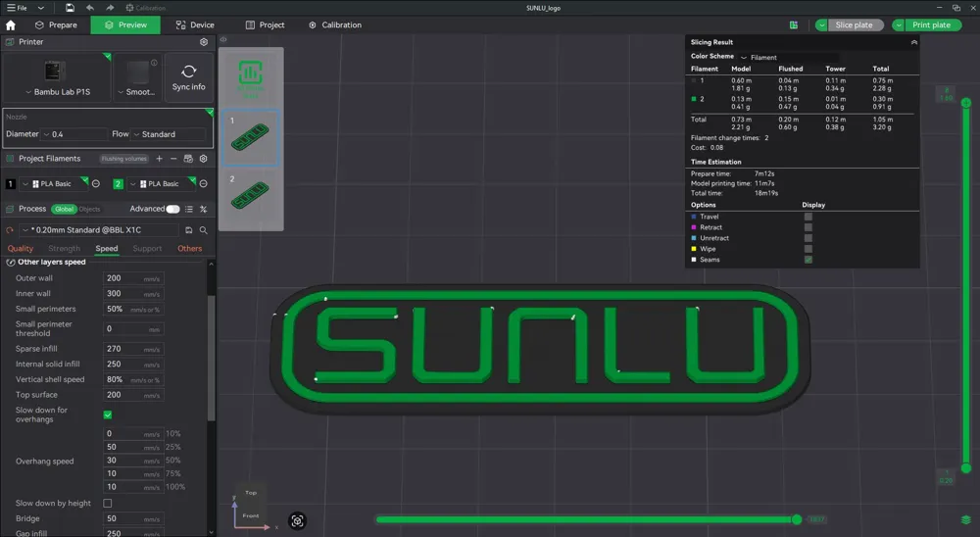This screenshot has width=980, height=537.
Task: Open the Project Filaments settings gear
Action: coord(203,159)
